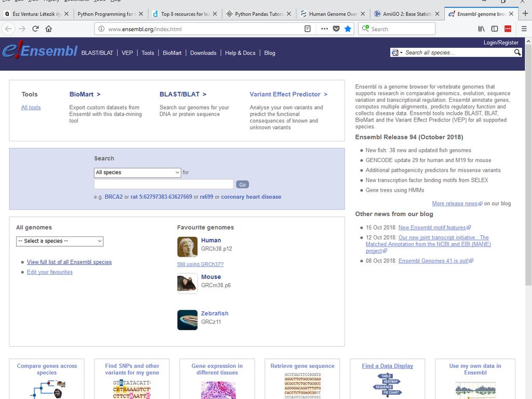Screen dimensions: 532x399
Task: Open BioMart heading link in Tools box
Action: 85,95
